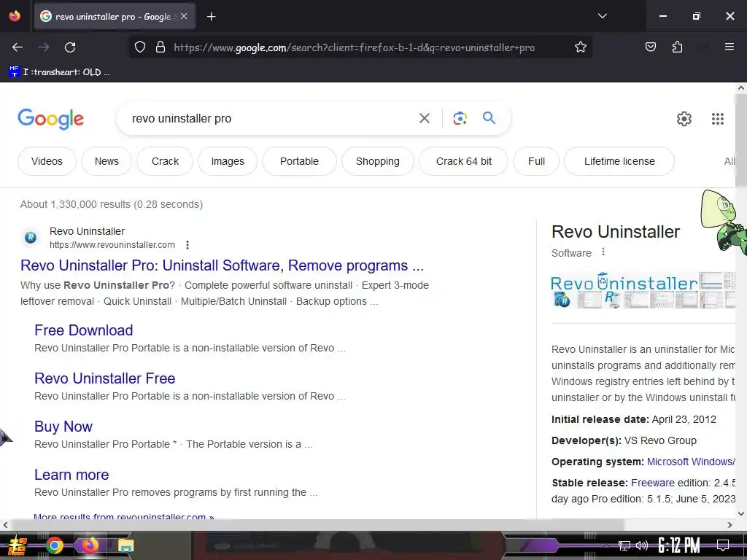This screenshot has height=560, width=747.
Task: Click the horizontal scrollbar thumb
Action: pos(318,525)
